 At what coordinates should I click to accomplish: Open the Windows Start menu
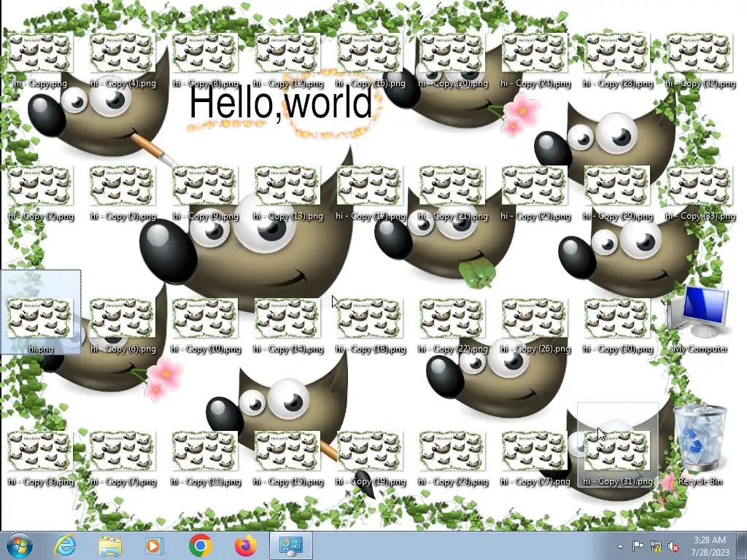tap(19, 545)
